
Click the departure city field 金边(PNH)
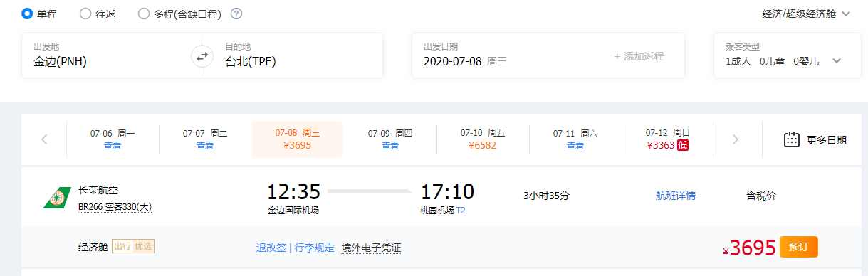(107, 55)
